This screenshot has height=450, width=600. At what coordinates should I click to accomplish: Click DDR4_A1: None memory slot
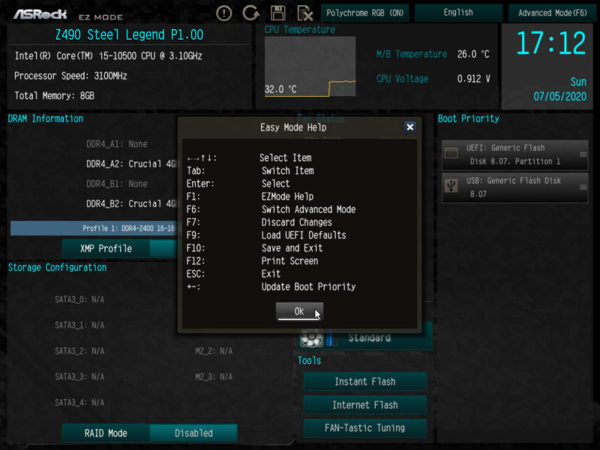tap(117, 144)
